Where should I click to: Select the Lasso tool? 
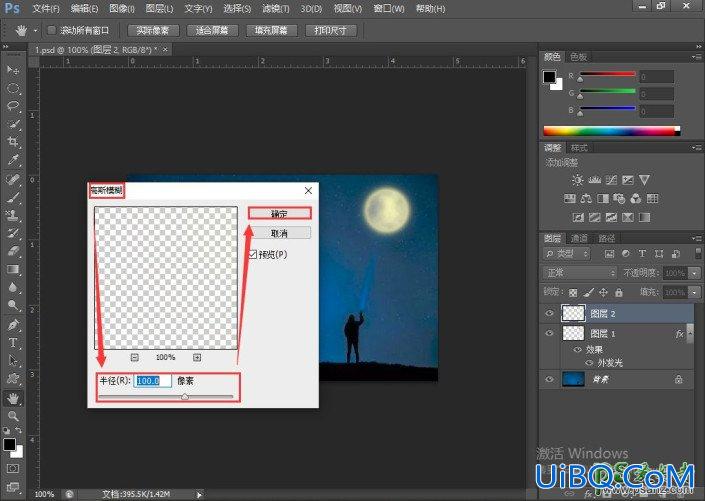(13, 106)
